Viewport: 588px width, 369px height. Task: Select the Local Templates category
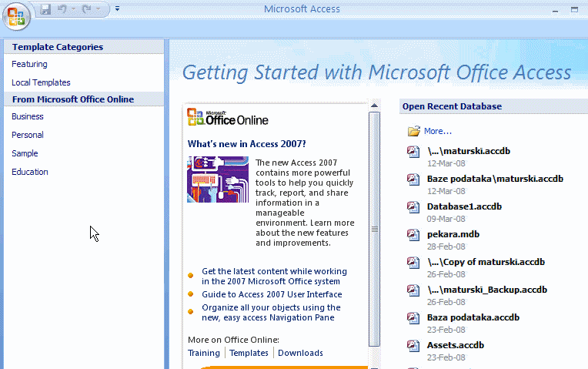(41, 82)
